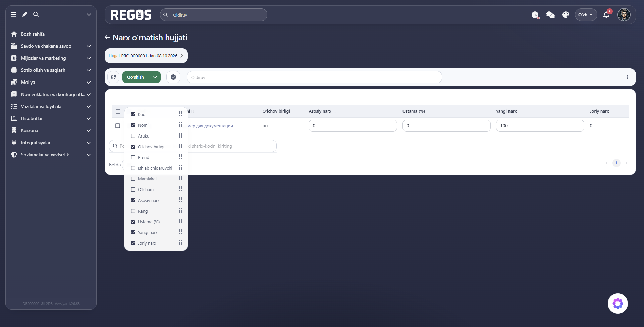Screen dimensions: 644x327
Task: Open the three-dot options menu
Action: (x=627, y=77)
